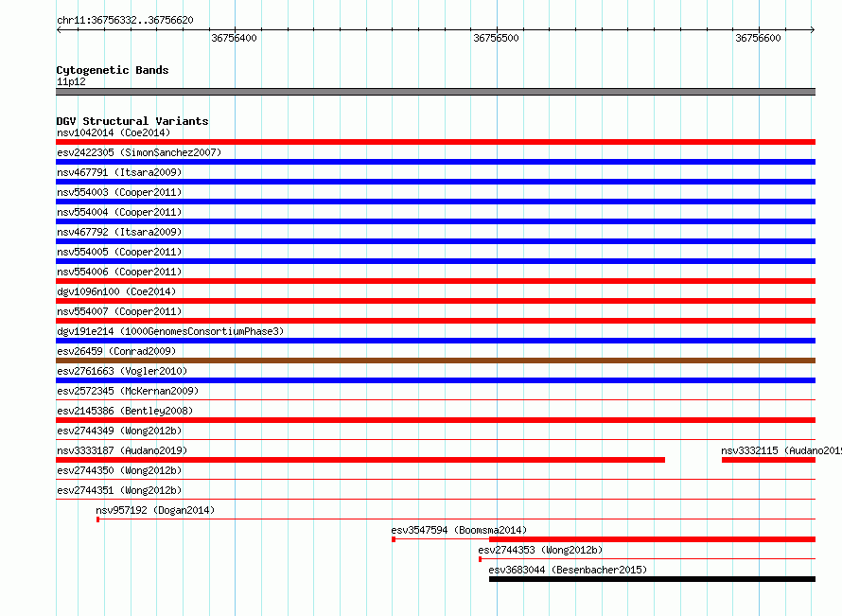Screen dimensions: 842x616
Task: Click nsv554004 (Cooper2011) label
Action: point(119,212)
